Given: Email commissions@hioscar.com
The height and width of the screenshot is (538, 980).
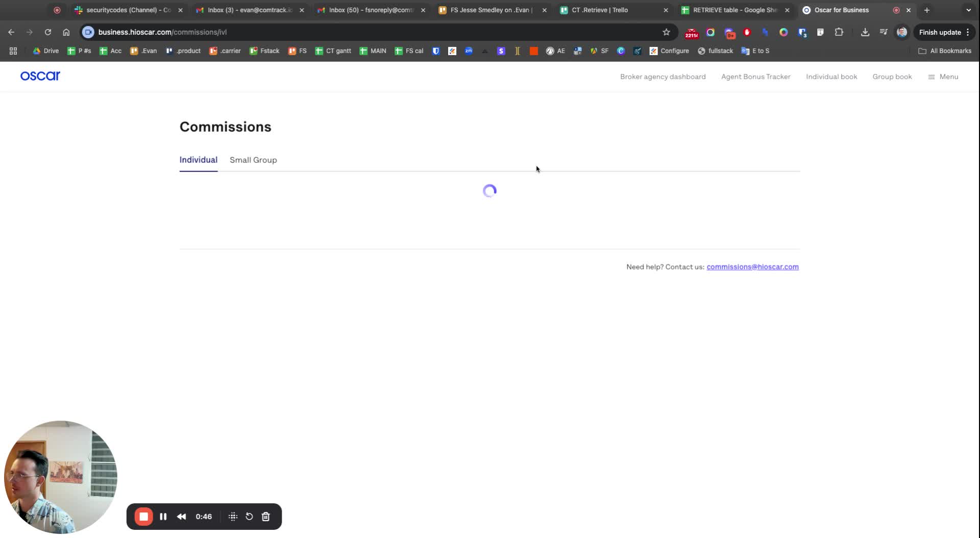Looking at the screenshot, I should (x=753, y=267).
